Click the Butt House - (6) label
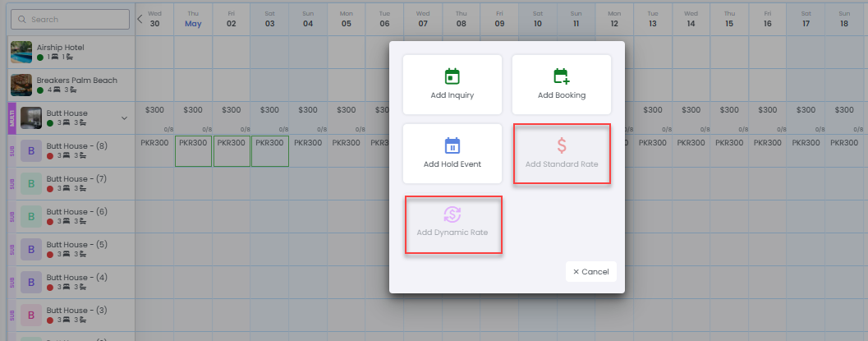The height and width of the screenshot is (341, 868). pos(76,211)
